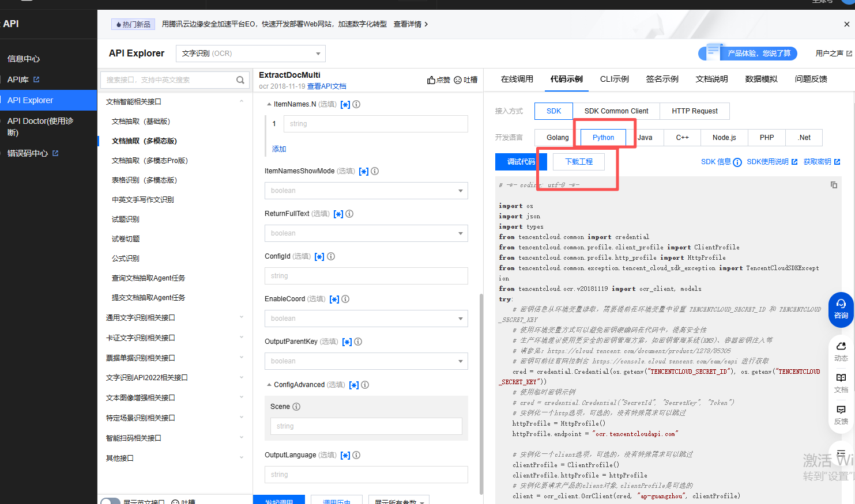Click the ConfigId string input field
The height and width of the screenshot is (504, 855).
(x=366, y=276)
